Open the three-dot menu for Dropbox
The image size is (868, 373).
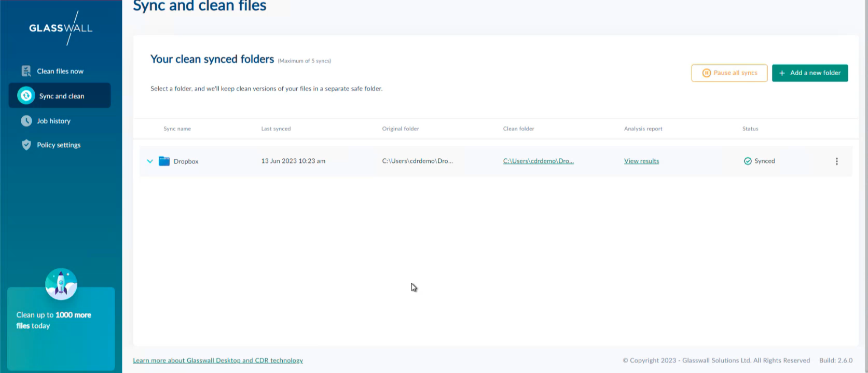(836, 161)
